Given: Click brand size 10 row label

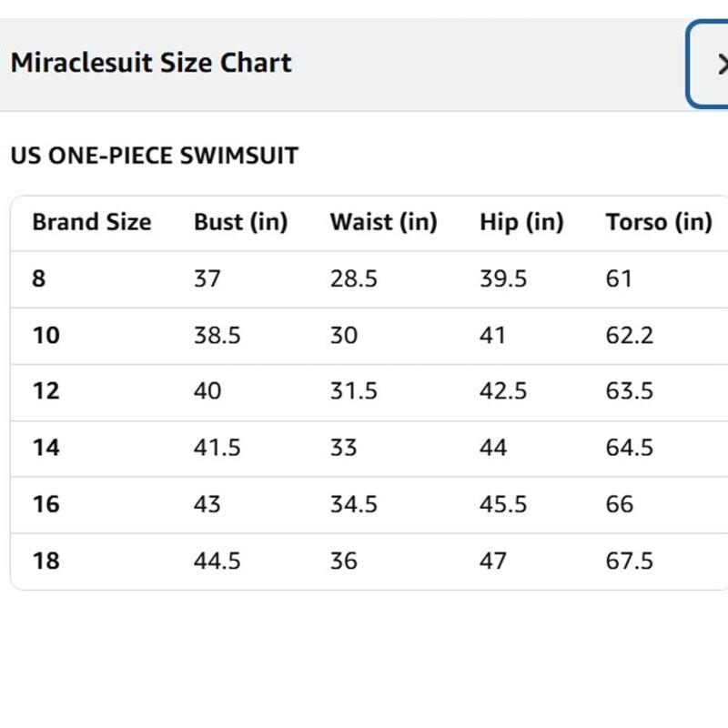Looking at the screenshot, I should coord(46,335).
